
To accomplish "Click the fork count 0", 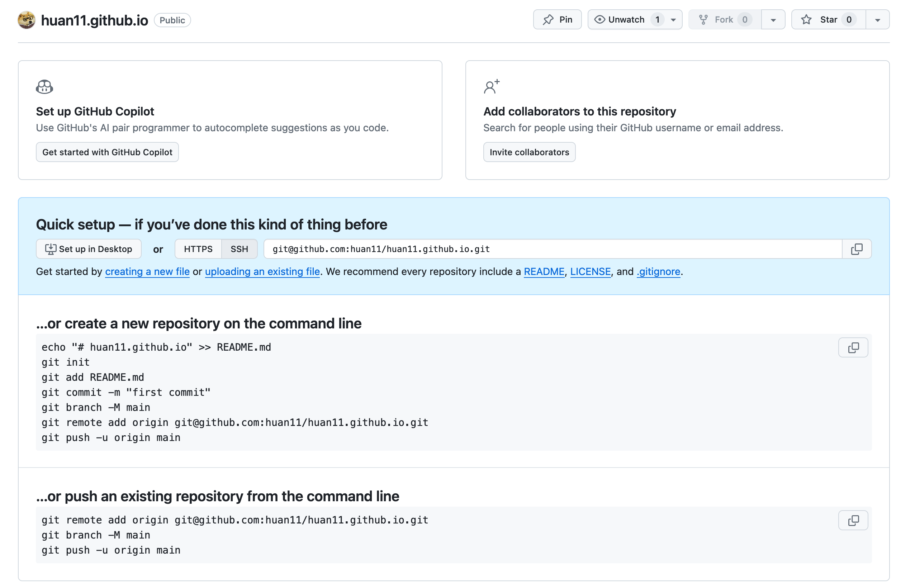I will tap(744, 19).
